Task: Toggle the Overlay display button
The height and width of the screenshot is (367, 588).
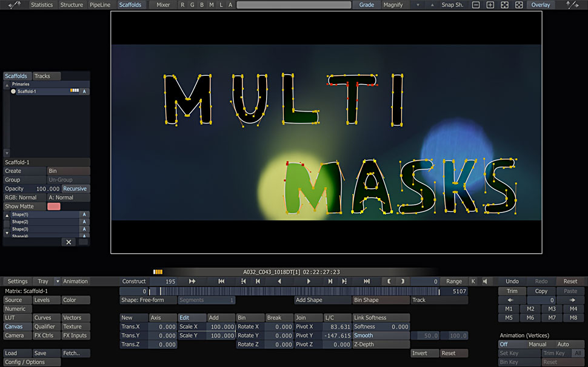Action: click(x=540, y=5)
